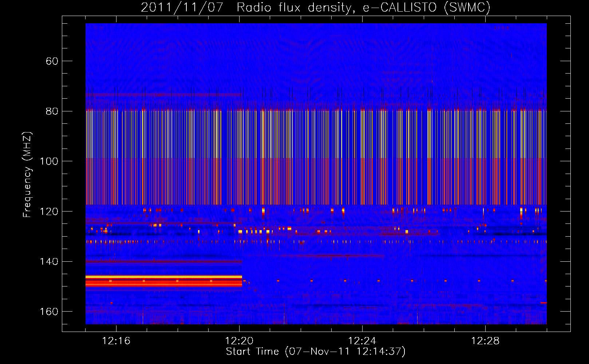This screenshot has width=589, height=364.
Task: Click the 12:28 time tick label
Action: tap(485, 341)
